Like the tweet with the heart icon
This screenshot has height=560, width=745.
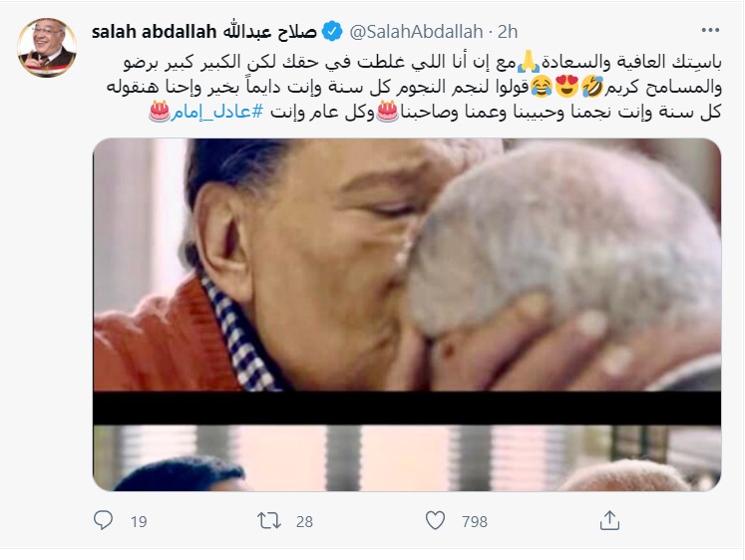coord(435,520)
